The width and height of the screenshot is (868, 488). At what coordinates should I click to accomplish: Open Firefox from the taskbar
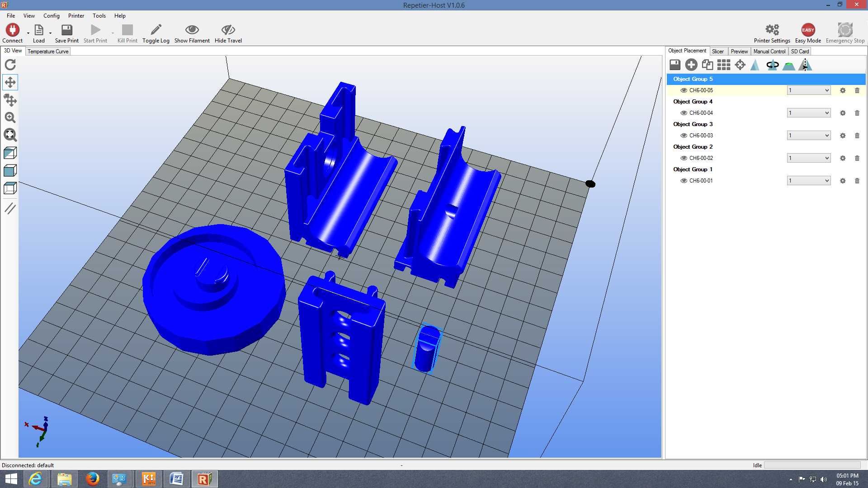(x=92, y=479)
